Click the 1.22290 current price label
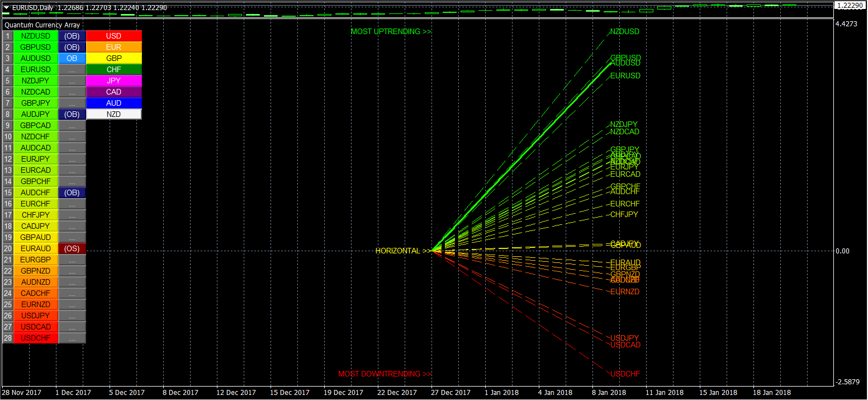Viewport: 868px width, 400px height. tap(850, 5)
